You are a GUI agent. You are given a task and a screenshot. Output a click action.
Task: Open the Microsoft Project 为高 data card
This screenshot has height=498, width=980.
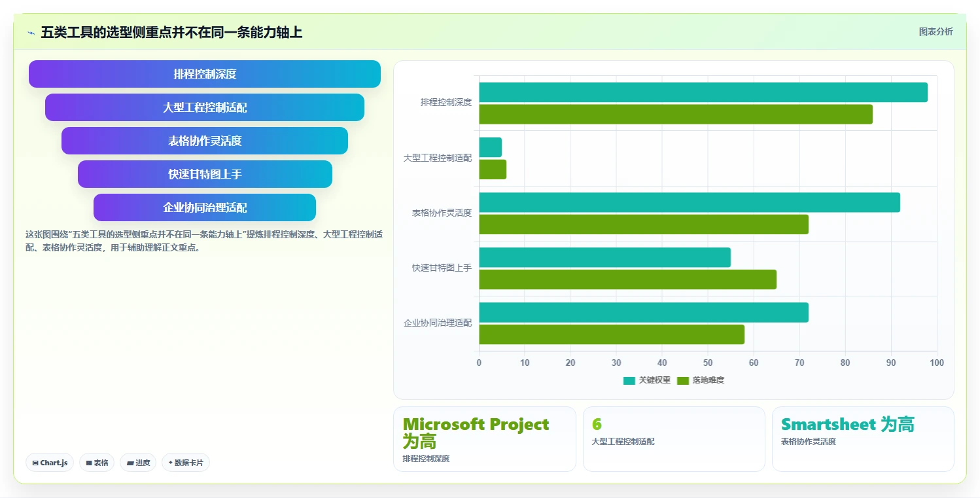[x=485, y=439]
